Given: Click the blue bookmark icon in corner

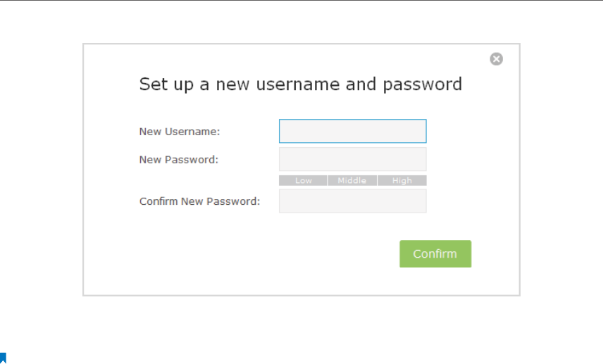Looking at the screenshot, I should (3, 358).
